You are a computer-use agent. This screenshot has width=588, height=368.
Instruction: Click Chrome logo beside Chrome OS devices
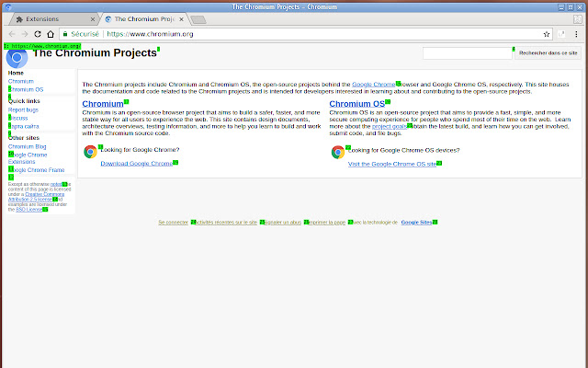pos(338,152)
